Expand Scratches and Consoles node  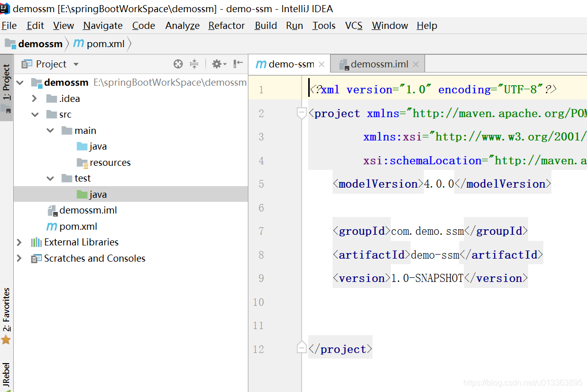(x=19, y=258)
